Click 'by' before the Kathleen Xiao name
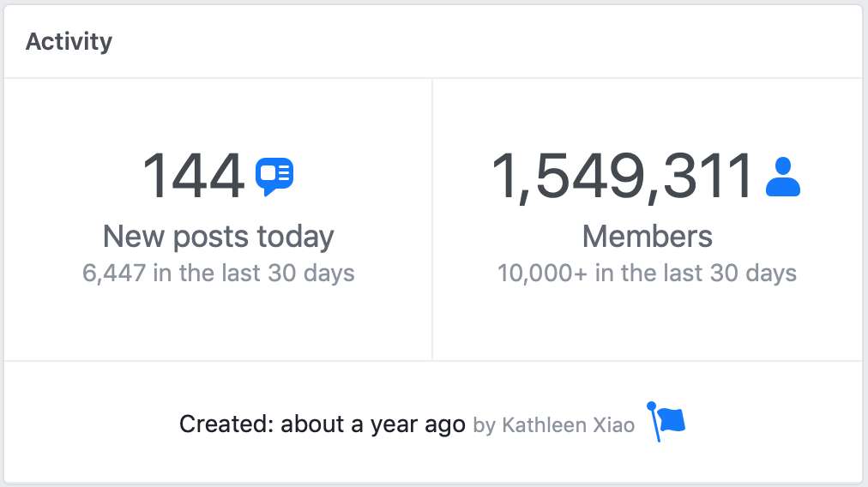868x487 pixels. click(485, 426)
